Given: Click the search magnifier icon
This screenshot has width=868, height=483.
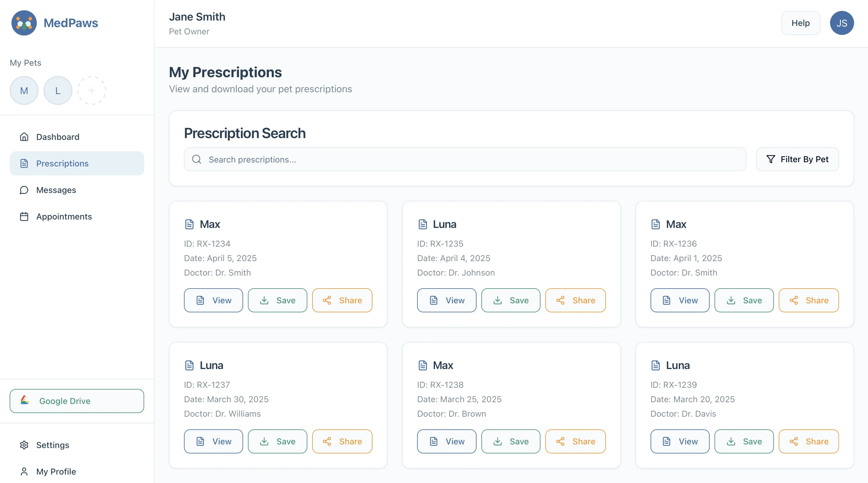Looking at the screenshot, I should 197,159.
